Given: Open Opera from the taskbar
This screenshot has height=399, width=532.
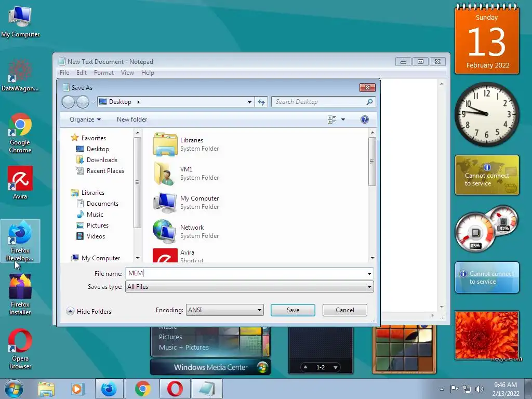Looking at the screenshot, I should pos(175,389).
